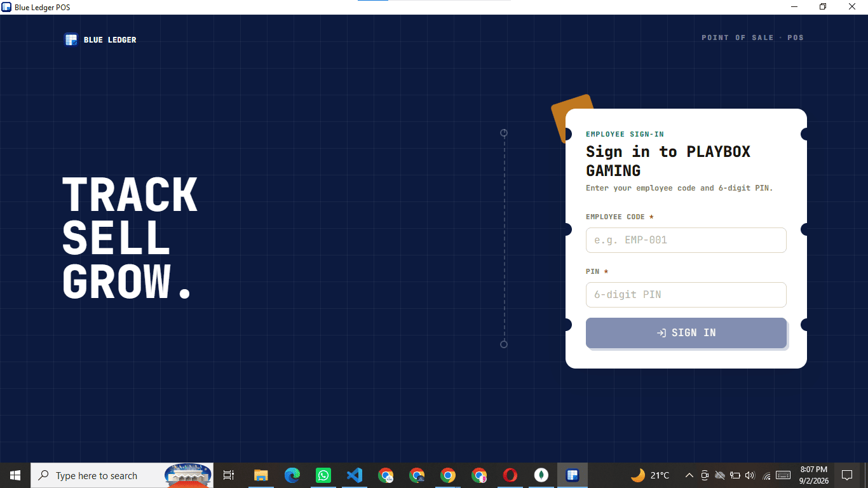Click the 'PIN *' field label
This screenshot has height=488, width=868.
click(597, 271)
